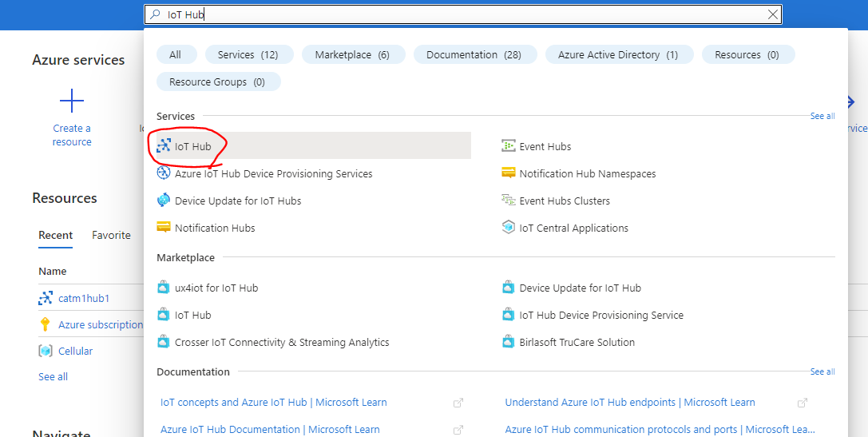The image size is (868, 437).
Task: Click the Device Update for IoT Hubs icon
Action: point(164,201)
